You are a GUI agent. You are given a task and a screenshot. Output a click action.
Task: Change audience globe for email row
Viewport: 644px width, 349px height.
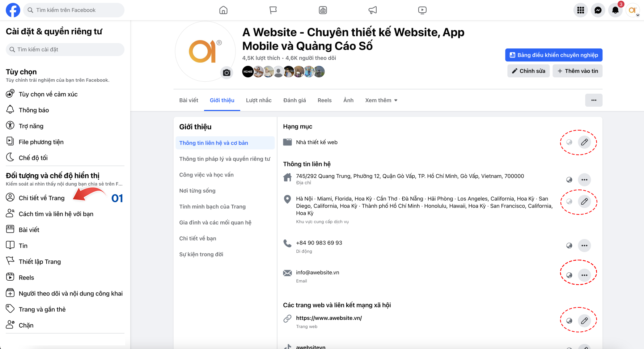pyautogui.click(x=569, y=275)
